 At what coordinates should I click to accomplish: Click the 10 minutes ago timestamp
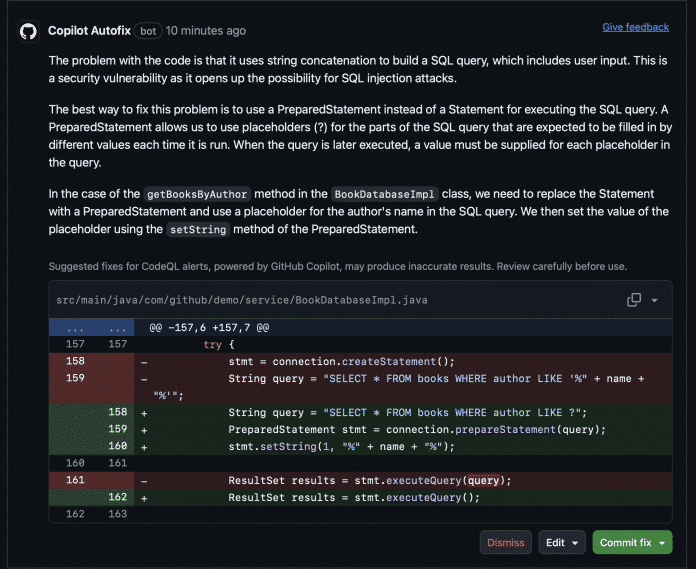coord(205,31)
